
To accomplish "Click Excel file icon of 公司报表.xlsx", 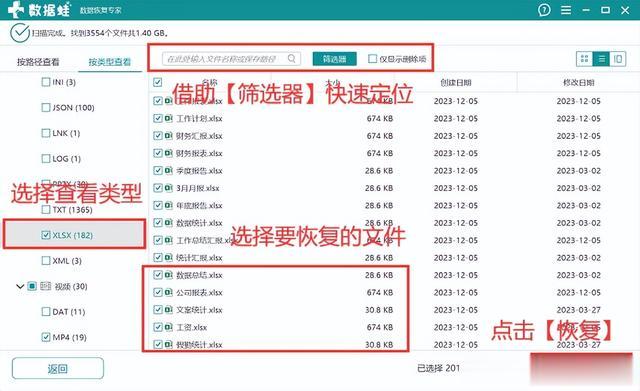I will tap(168, 293).
